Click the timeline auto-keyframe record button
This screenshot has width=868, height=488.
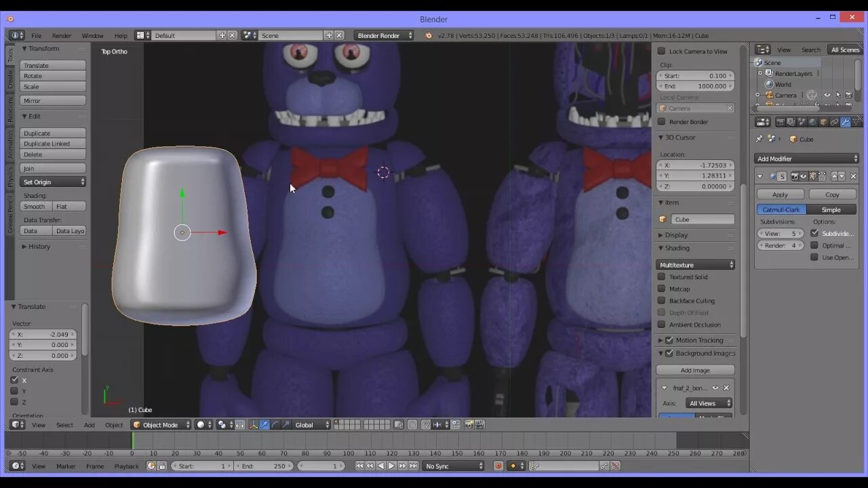pyautogui.click(x=498, y=466)
